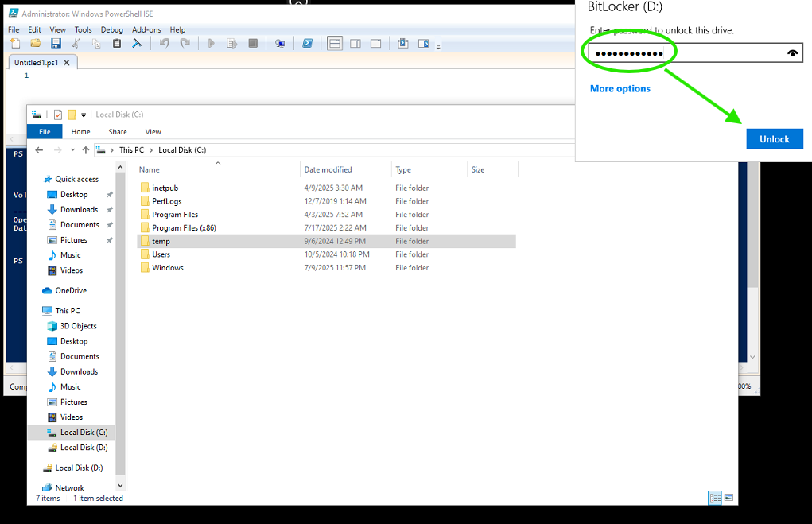Screen dimensions: 812x524
Task: Open the Tools menu in PowerShell ISE
Action: pyautogui.click(x=83, y=29)
